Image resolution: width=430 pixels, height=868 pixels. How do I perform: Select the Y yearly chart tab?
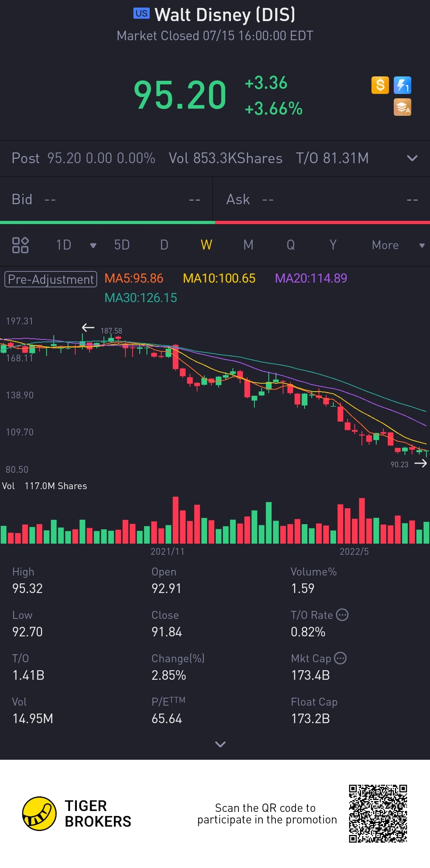(333, 245)
